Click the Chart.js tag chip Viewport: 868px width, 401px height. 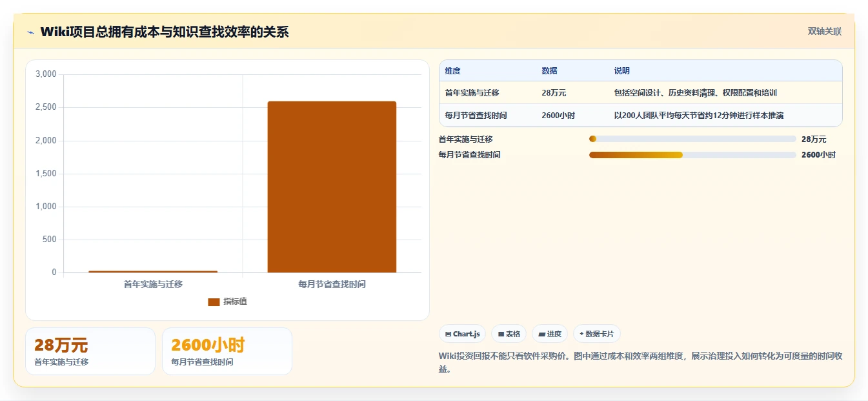pyautogui.click(x=463, y=334)
